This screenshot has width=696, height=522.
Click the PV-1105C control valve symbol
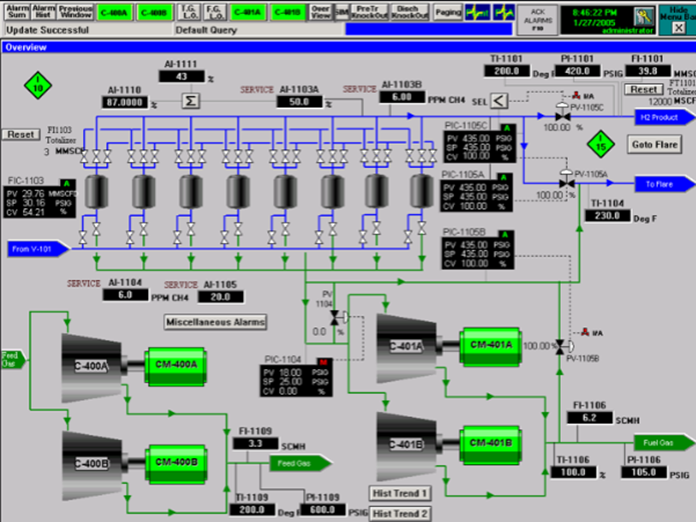[x=562, y=114]
